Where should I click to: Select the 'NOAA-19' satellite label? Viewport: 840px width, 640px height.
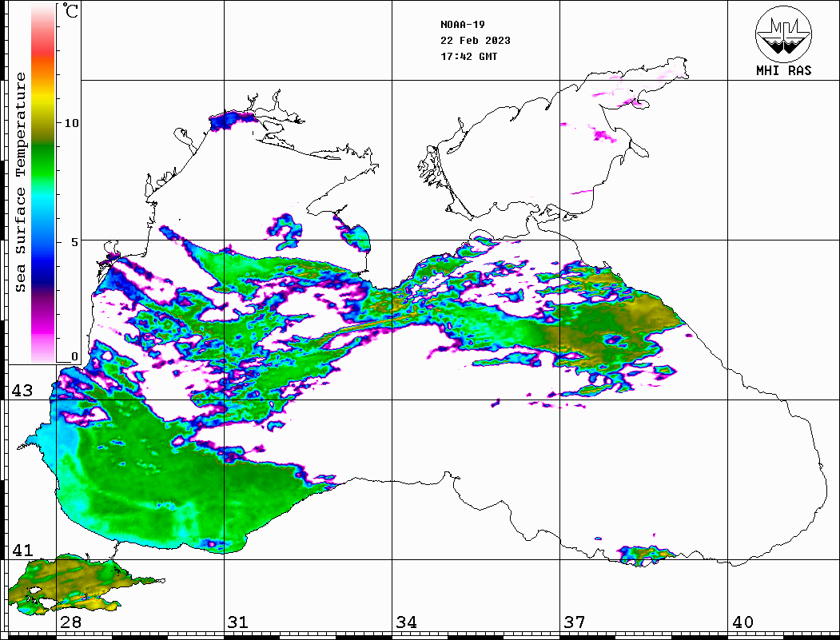click(x=462, y=25)
